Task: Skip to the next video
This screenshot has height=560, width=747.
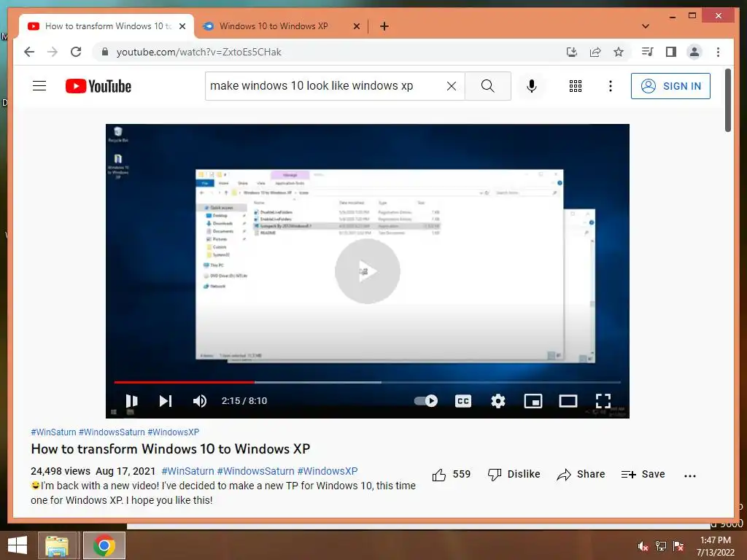Action: pos(166,401)
